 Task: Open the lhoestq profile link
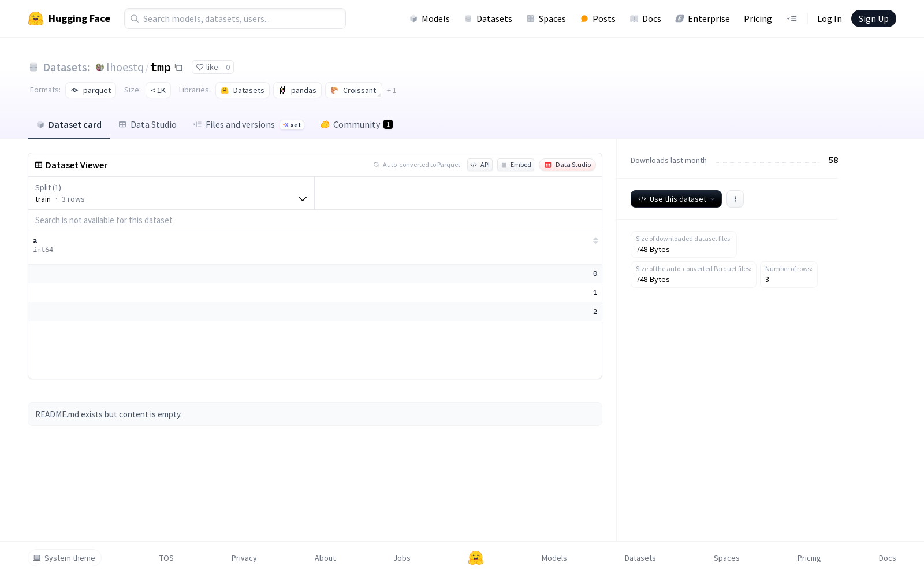[125, 67]
